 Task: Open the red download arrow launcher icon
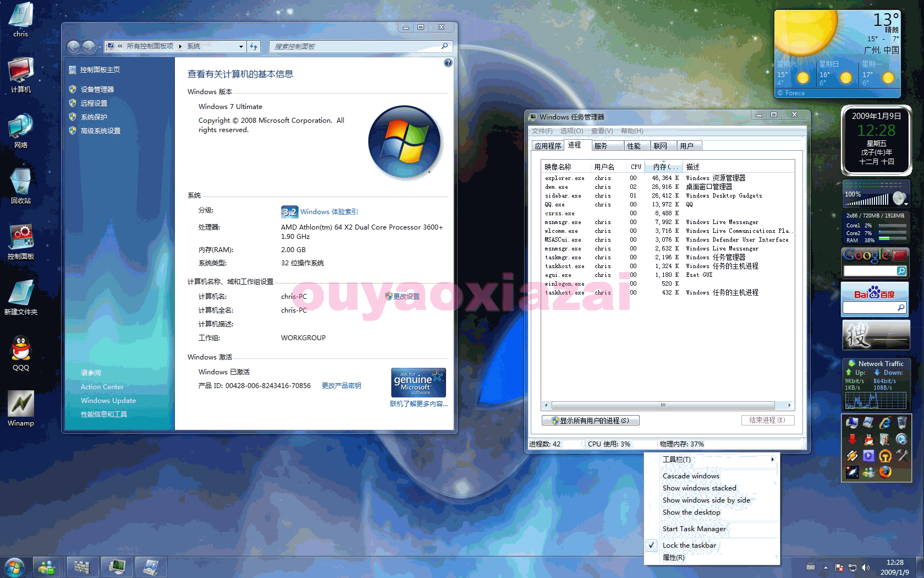tap(852, 439)
